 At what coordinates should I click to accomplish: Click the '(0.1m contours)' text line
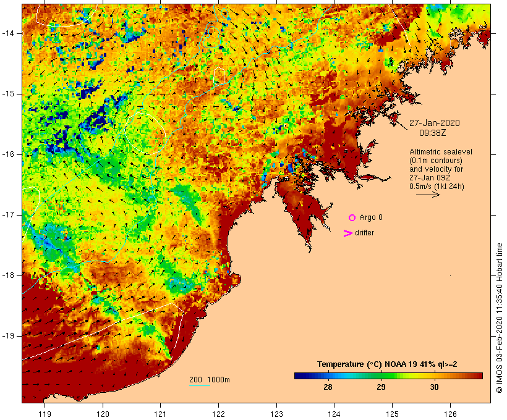pyautogui.click(x=436, y=161)
